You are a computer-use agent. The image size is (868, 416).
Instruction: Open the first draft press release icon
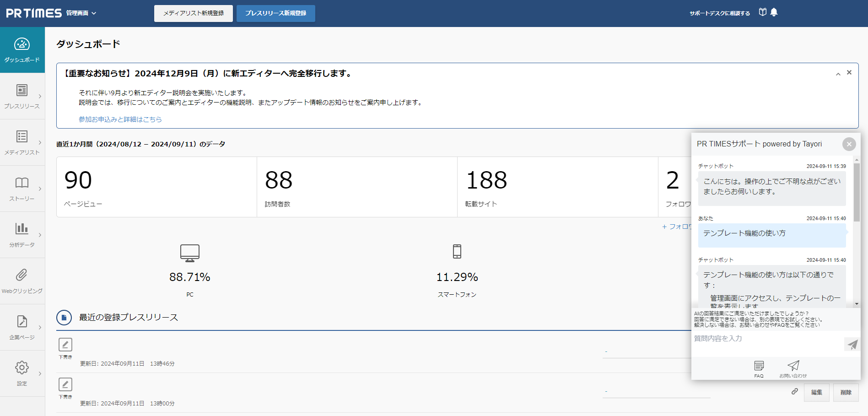(x=65, y=345)
